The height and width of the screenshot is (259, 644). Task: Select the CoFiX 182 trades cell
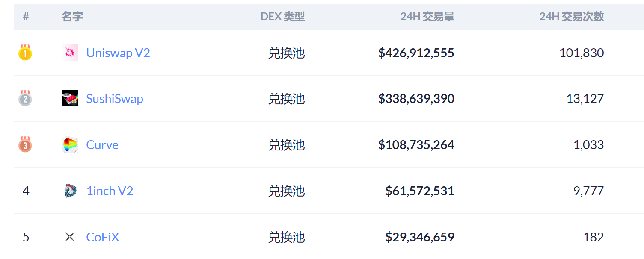(594, 237)
